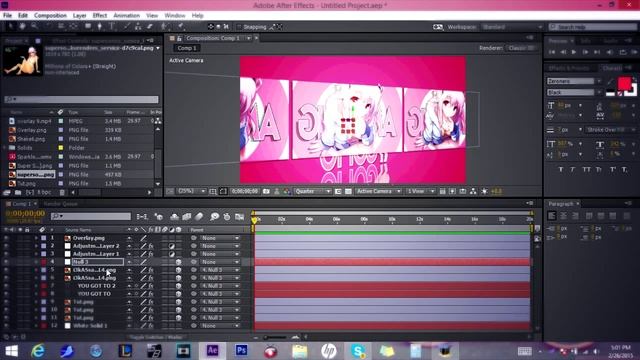Click the Toggle Switches / Modes button
Viewport: 640px width, 360px height.
(157, 337)
